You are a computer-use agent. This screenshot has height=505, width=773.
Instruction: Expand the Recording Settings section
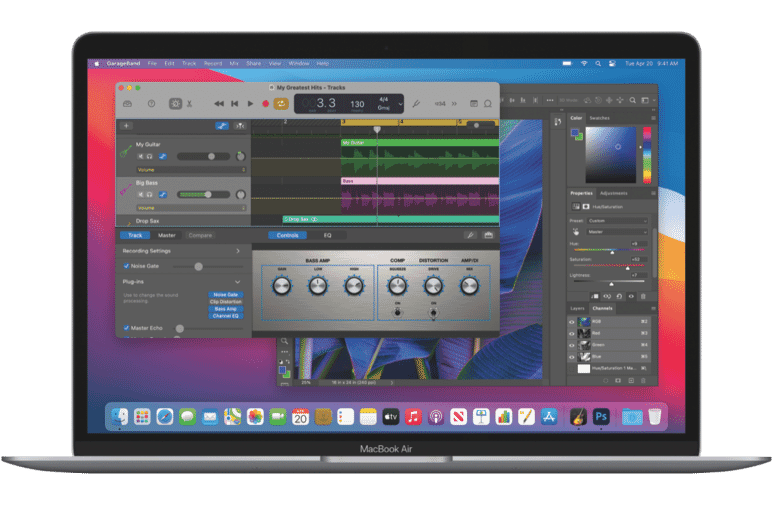(238, 251)
